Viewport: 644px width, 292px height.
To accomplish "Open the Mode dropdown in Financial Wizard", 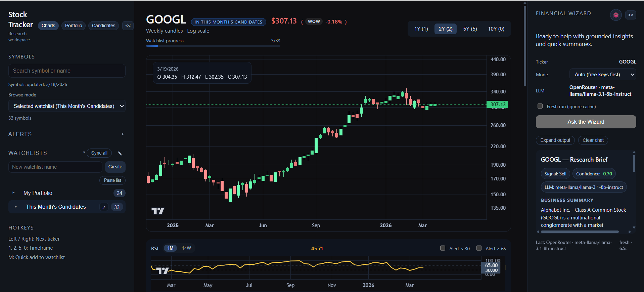I will 603,75.
